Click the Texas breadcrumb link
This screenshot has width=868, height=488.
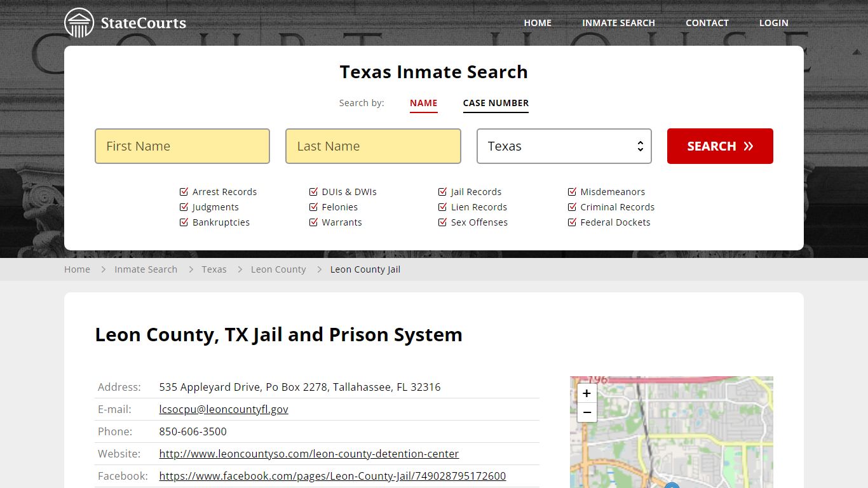coord(214,269)
